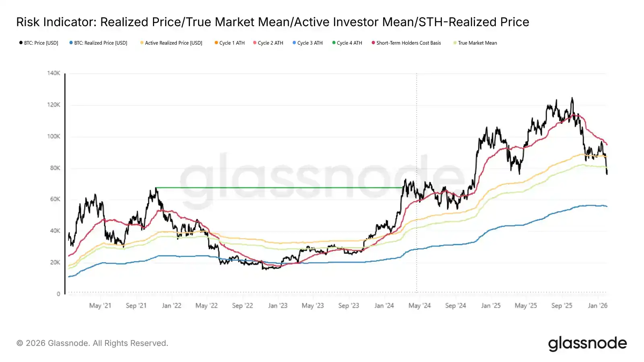The height and width of the screenshot is (362, 644).
Task: Click the glassnode logo at bottom right
Action: (x=587, y=343)
